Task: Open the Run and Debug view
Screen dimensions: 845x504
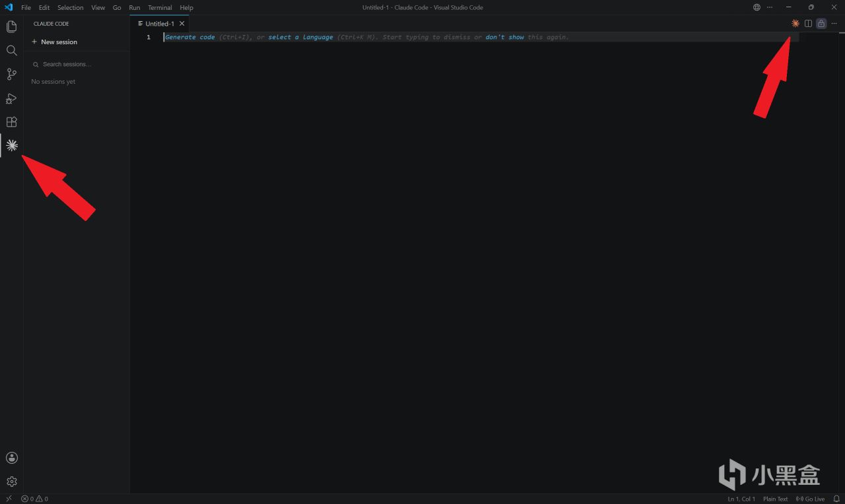Action: (11, 98)
